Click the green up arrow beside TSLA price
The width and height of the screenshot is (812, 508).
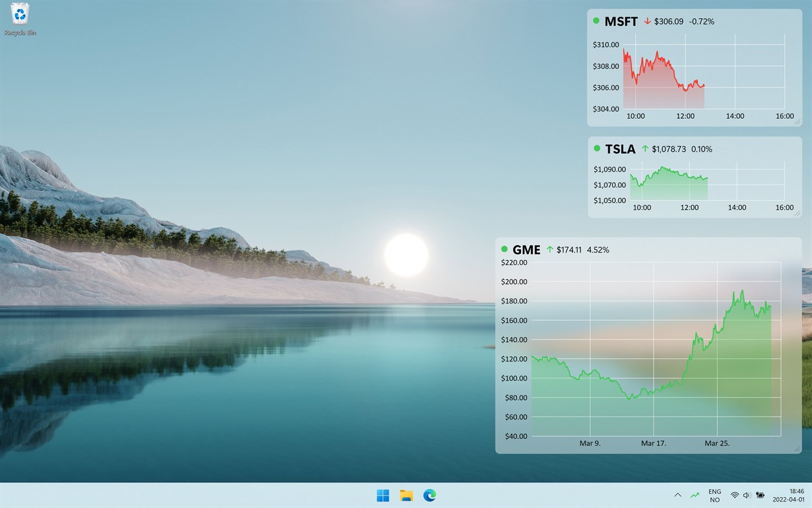click(x=644, y=148)
